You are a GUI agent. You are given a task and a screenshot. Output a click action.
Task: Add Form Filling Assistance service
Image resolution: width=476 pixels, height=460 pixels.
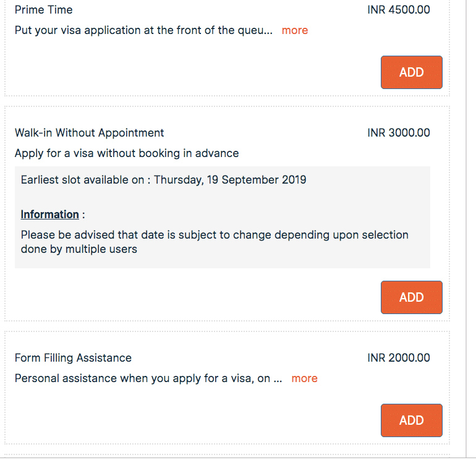(x=411, y=420)
